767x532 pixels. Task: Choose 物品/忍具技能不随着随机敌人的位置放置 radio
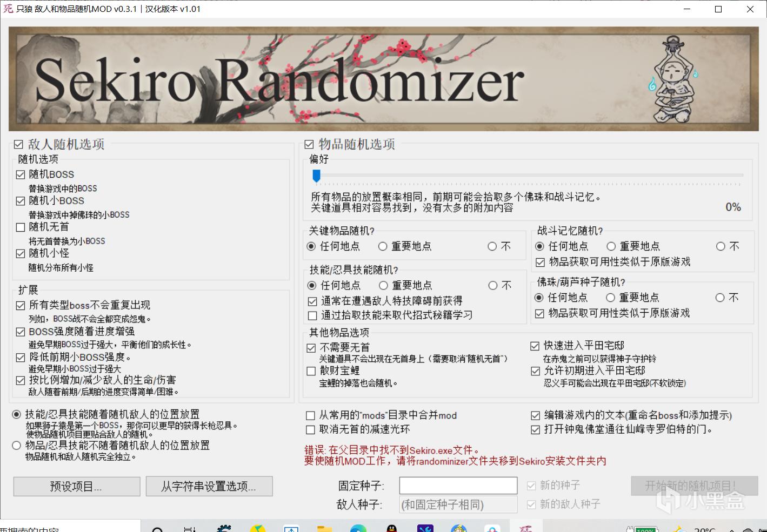17,446
